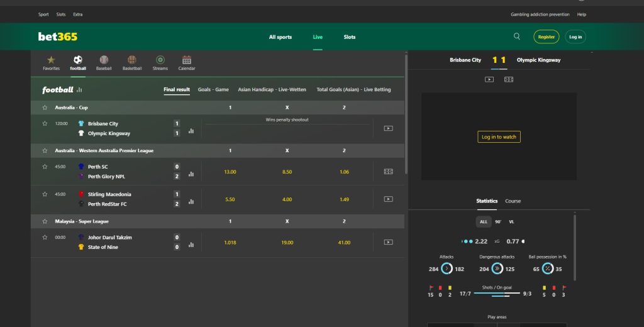The image size is (644, 327).
Task: Bet on State of Nine at 41.00
Action: tap(344, 242)
